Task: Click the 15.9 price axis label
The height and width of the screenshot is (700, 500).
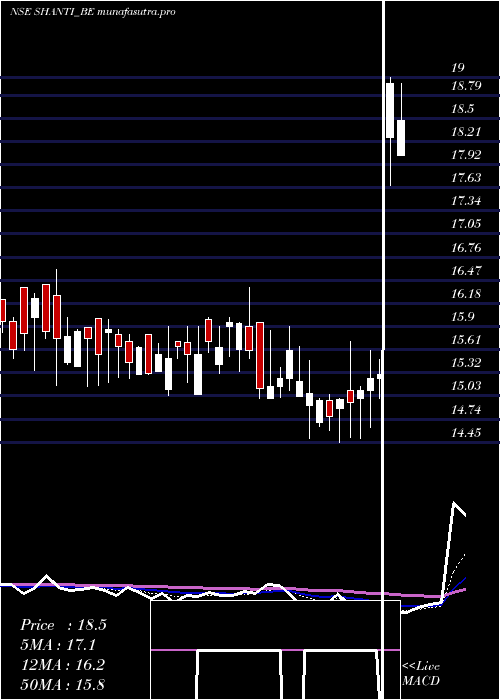Action: (x=462, y=317)
